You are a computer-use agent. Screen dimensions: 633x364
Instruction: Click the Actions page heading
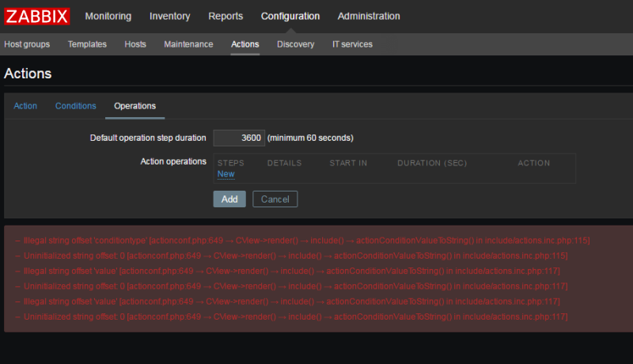(28, 74)
